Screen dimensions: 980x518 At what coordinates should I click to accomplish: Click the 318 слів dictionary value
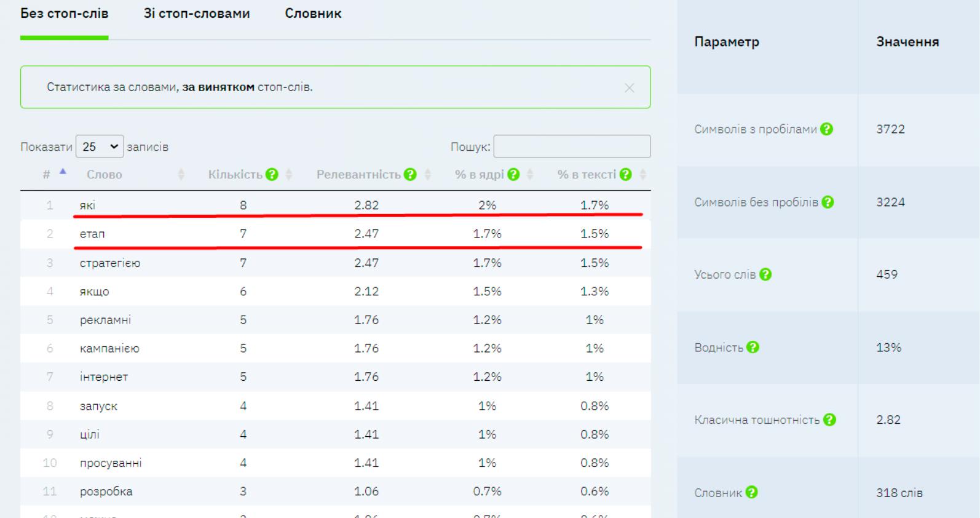pos(899,492)
